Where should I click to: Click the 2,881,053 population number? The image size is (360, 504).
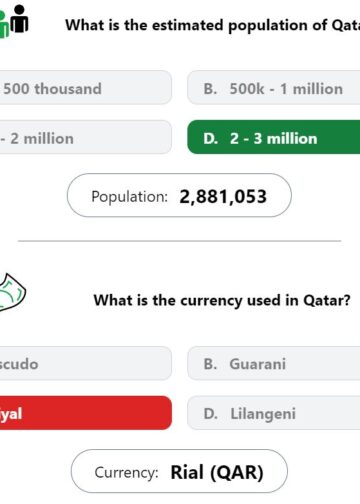(223, 196)
